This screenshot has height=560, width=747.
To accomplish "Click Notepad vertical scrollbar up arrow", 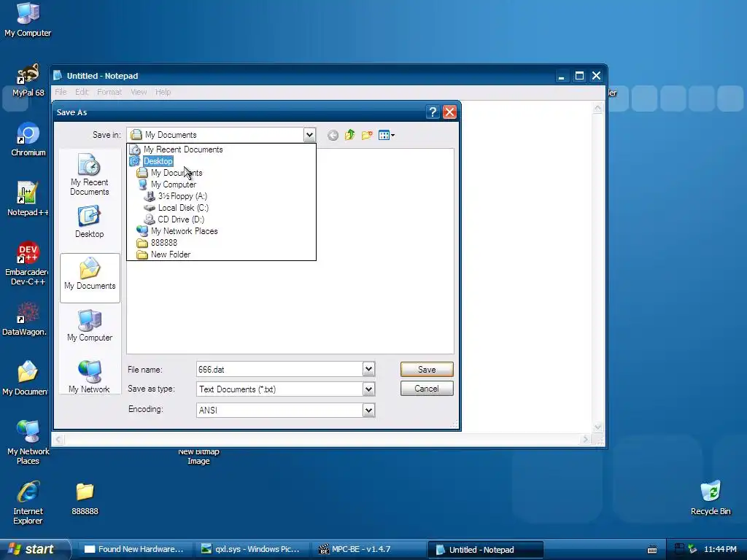I will click(598, 108).
